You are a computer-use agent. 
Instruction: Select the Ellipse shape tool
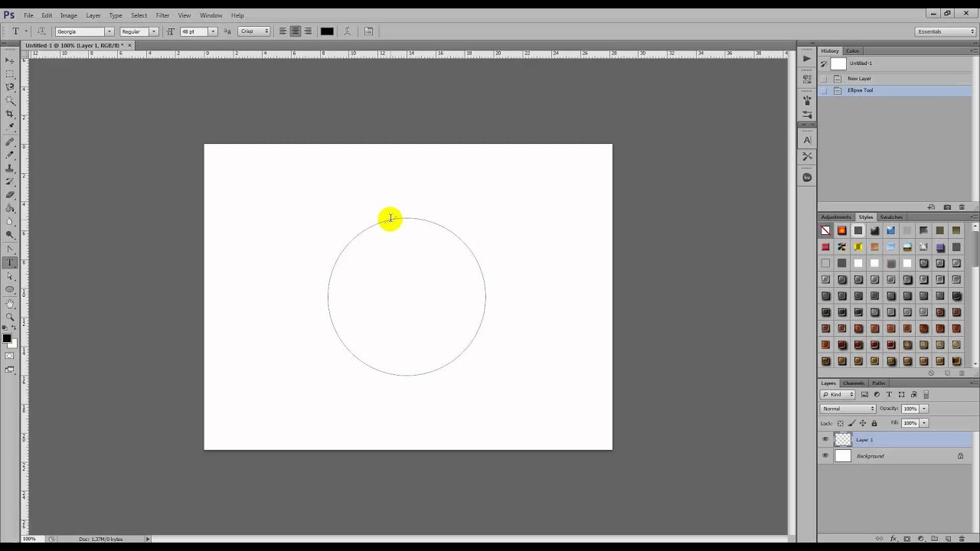10,289
